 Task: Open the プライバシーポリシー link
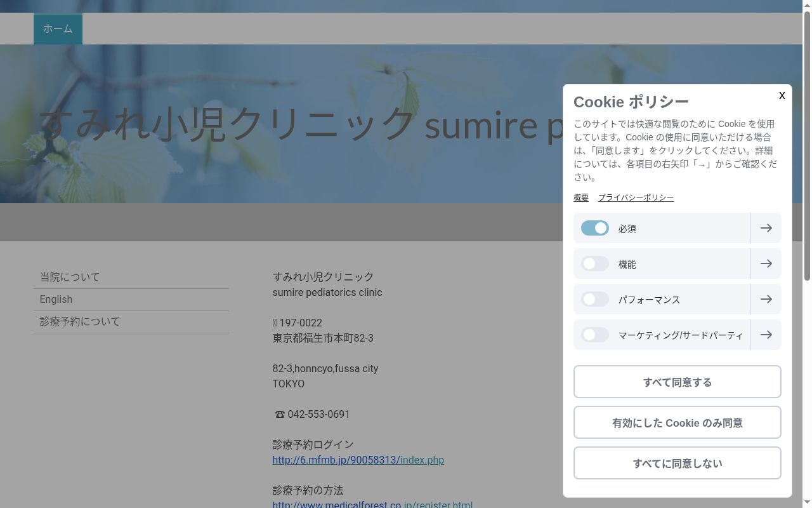(x=636, y=197)
